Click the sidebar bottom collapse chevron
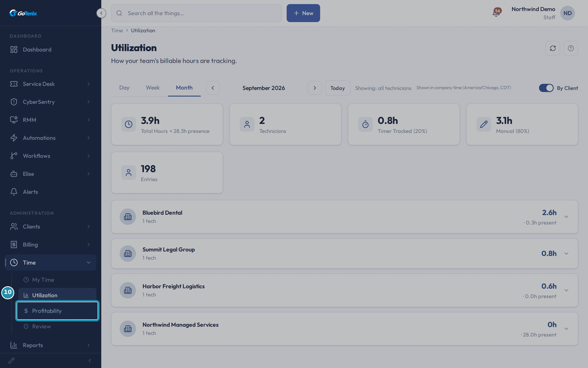588x368 pixels. 90,360
